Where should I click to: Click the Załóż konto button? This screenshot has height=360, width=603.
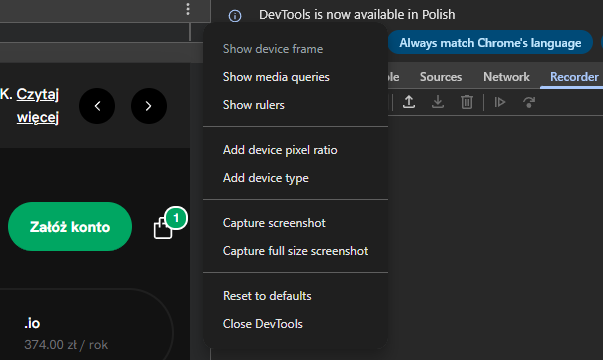tap(70, 227)
